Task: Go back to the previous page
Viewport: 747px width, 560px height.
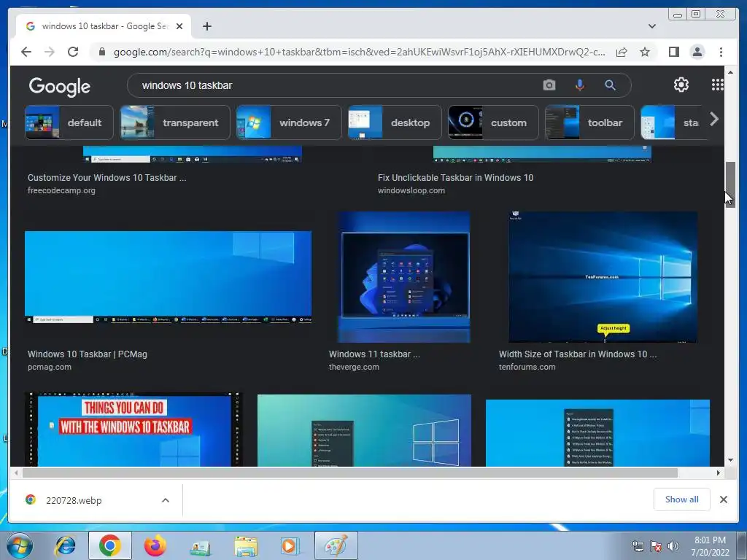Action: pyautogui.click(x=26, y=52)
